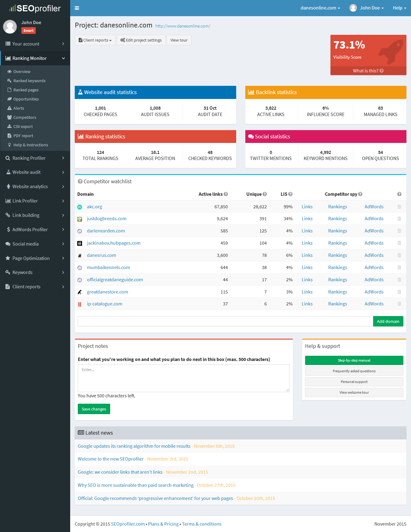Open Competitors submenu item
This screenshot has height=532, width=411.
[25, 117]
